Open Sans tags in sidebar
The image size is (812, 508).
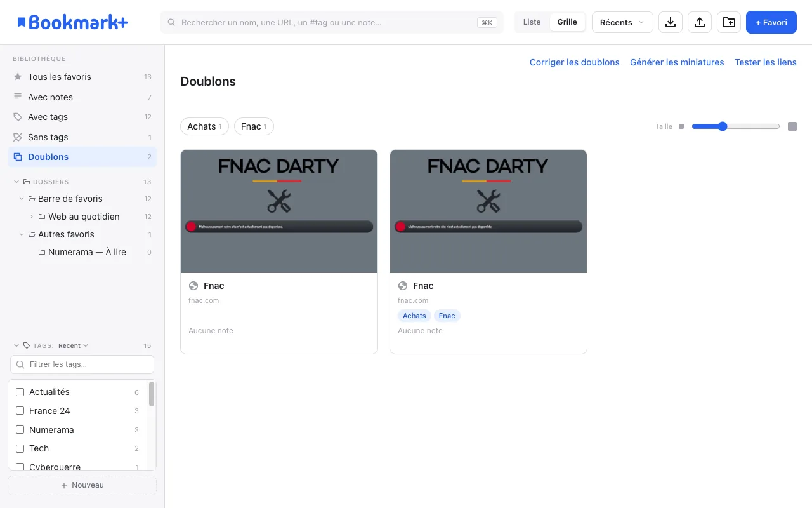click(82, 137)
